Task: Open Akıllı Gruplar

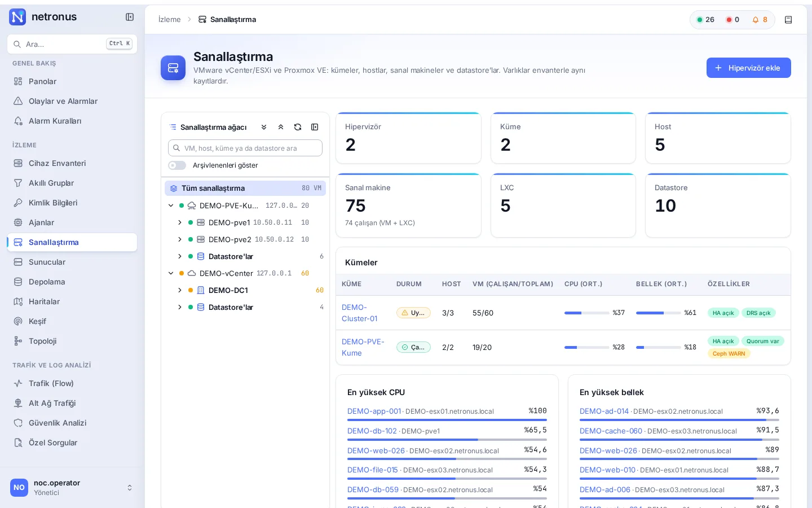Action: point(72,183)
